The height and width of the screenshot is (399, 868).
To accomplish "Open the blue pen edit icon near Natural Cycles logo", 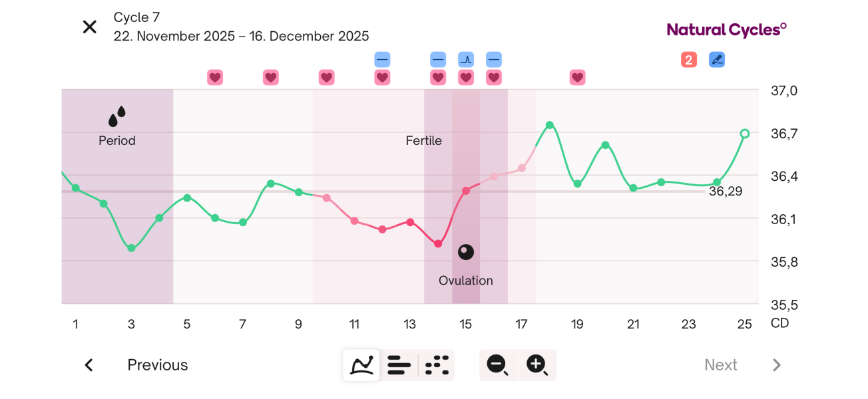I will (x=717, y=59).
